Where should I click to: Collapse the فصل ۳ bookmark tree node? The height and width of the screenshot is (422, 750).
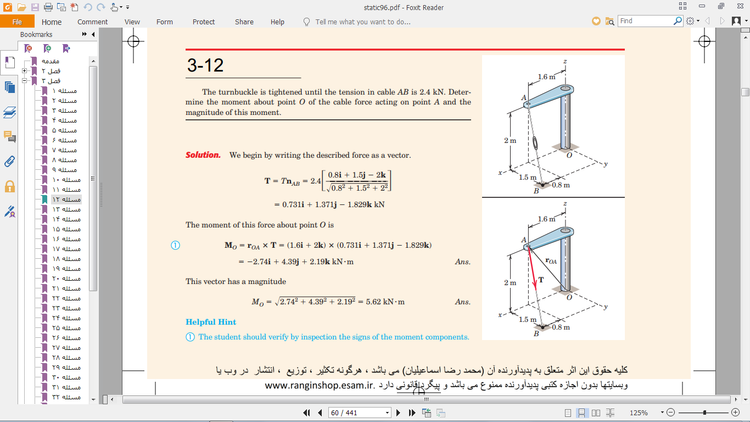click(24, 81)
